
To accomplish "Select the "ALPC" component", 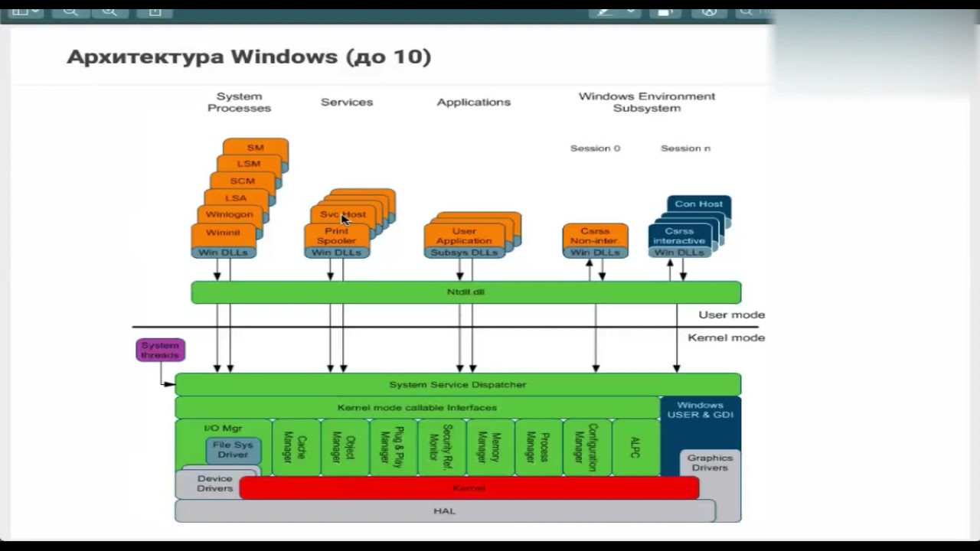I will tap(636, 448).
